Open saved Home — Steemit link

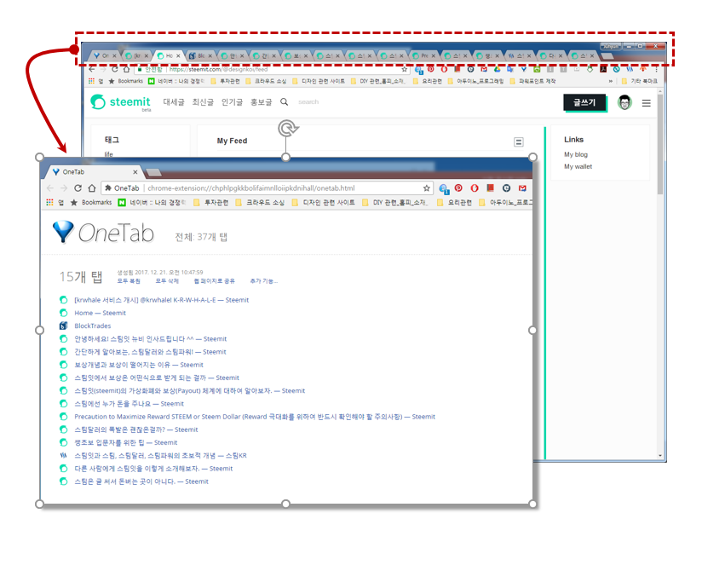point(100,313)
